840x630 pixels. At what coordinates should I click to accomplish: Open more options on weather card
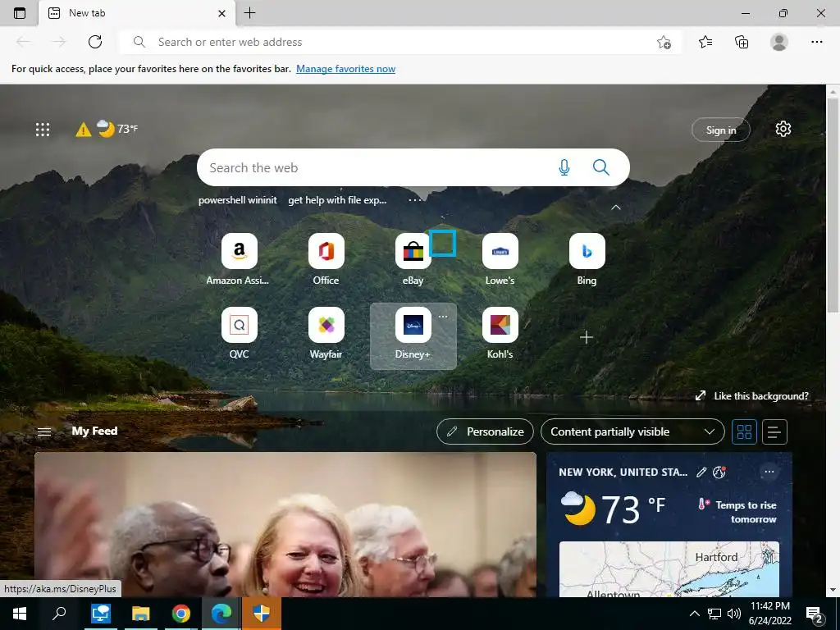click(x=769, y=472)
